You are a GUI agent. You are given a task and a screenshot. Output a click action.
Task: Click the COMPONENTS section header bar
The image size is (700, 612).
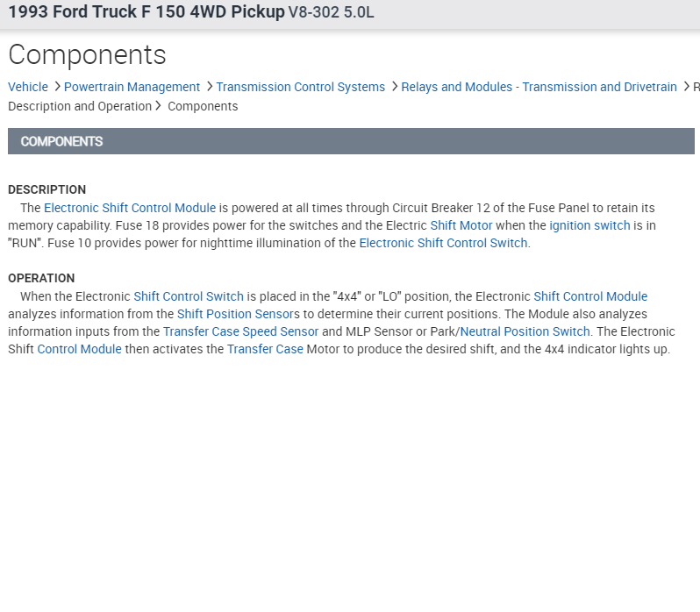click(351, 141)
